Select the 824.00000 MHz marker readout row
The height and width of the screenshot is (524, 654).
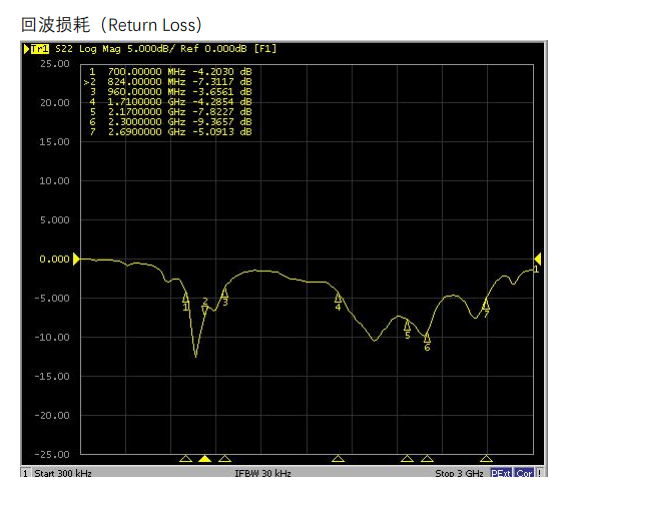170,82
